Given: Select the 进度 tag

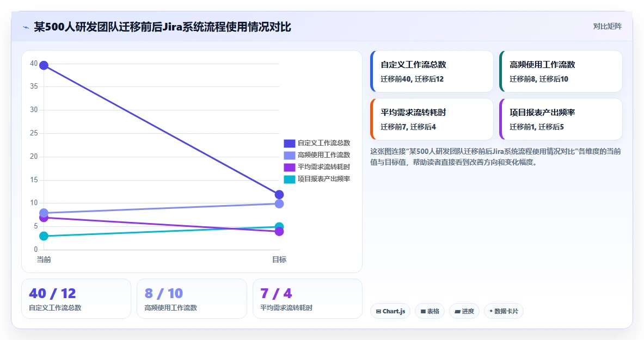Looking at the screenshot, I should click(x=464, y=311).
